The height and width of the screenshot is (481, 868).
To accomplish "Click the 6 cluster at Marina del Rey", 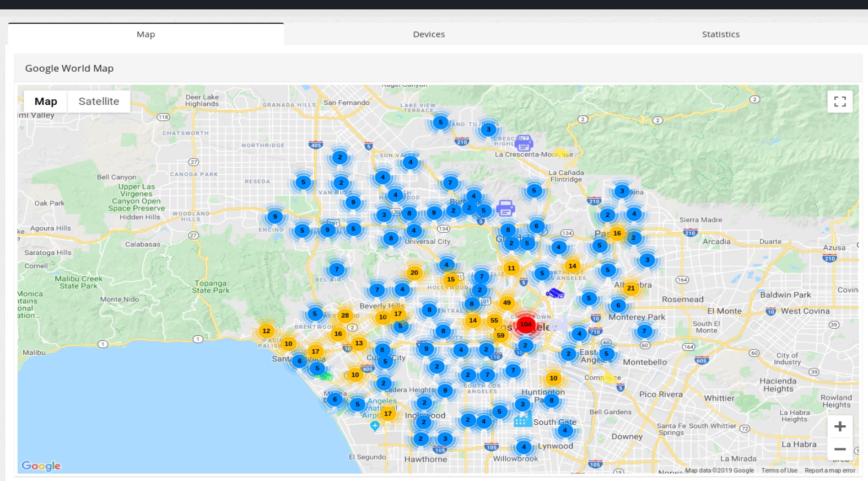I will pyautogui.click(x=335, y=399).
